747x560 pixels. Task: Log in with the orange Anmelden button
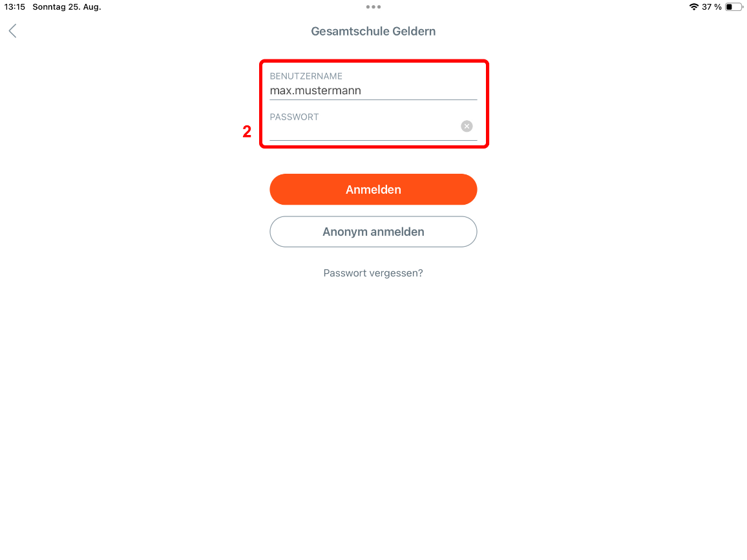pyautogui.click(x=373, y=189)
